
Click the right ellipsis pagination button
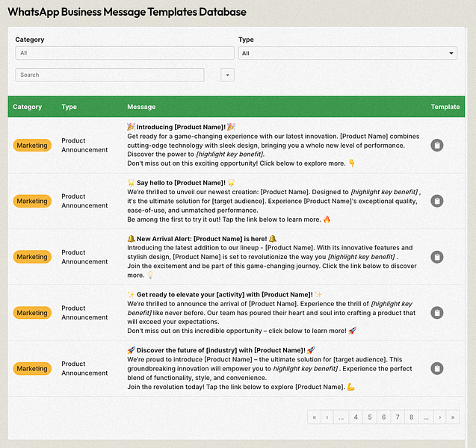pyautogui.click(x=426, y=417)
